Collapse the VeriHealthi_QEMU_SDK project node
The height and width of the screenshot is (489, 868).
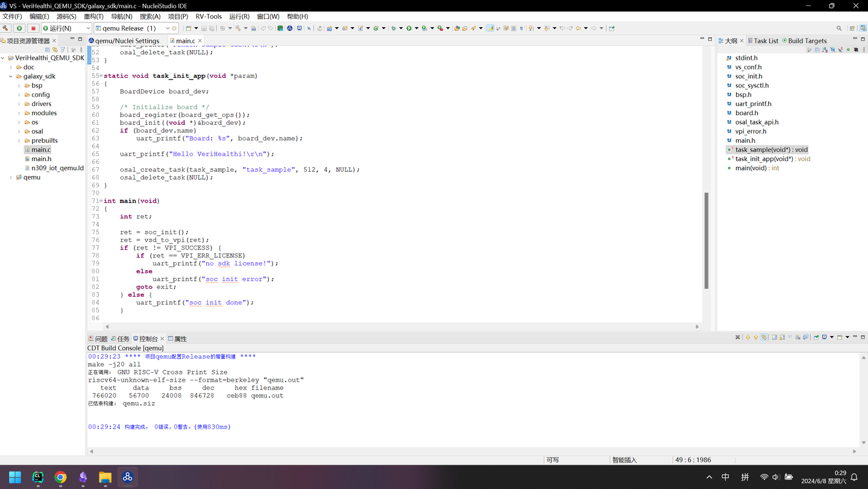(x=3, y=58)
